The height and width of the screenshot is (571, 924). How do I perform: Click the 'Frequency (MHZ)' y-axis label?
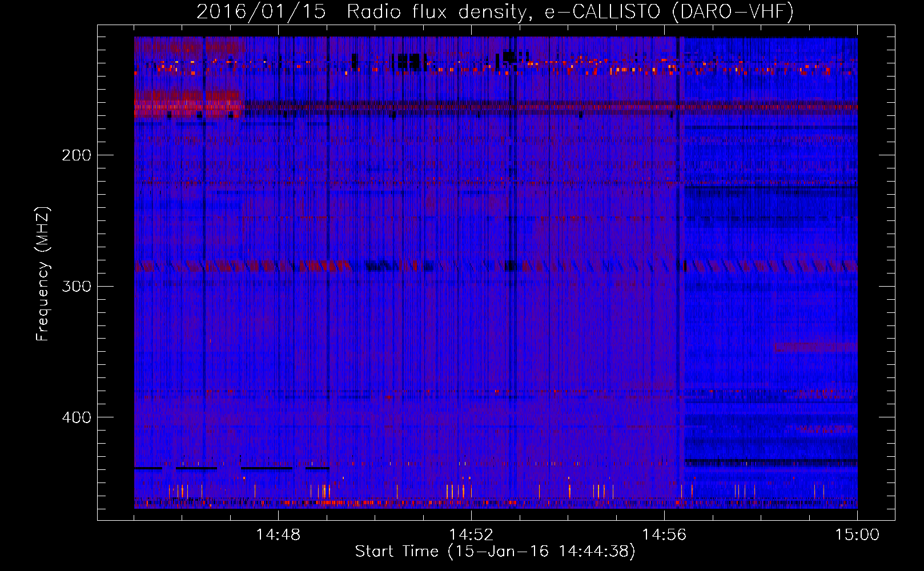point(43,274)
